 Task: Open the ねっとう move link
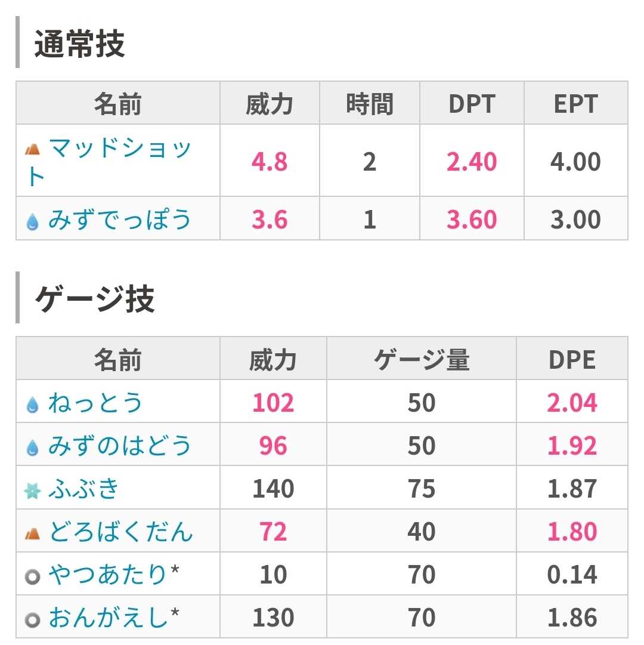point(95,402)
